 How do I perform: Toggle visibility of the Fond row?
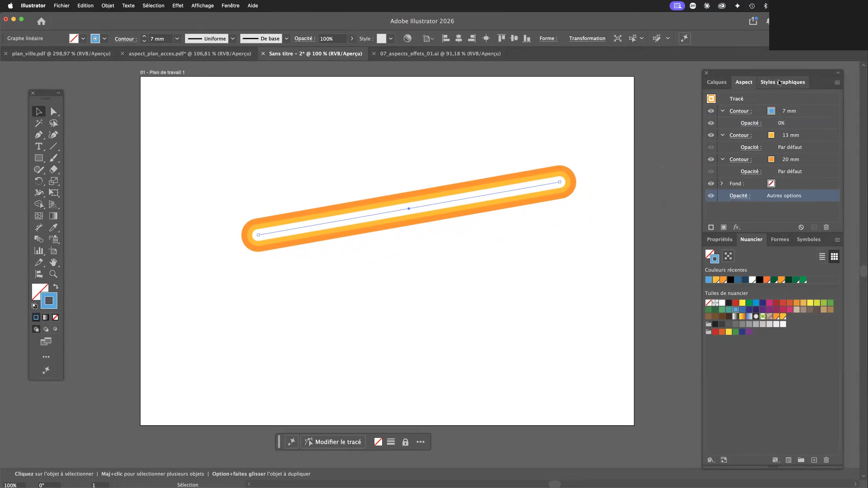click(x=711, y=184)
